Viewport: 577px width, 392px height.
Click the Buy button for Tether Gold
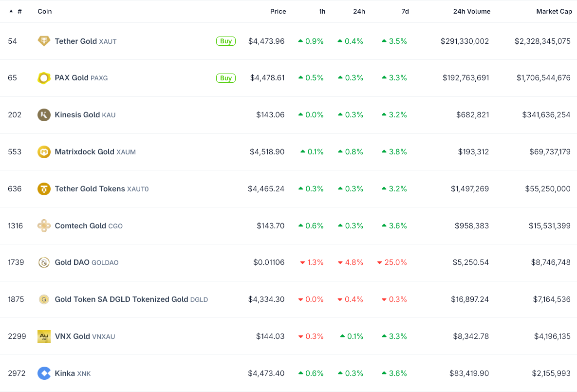click(225, 41)
